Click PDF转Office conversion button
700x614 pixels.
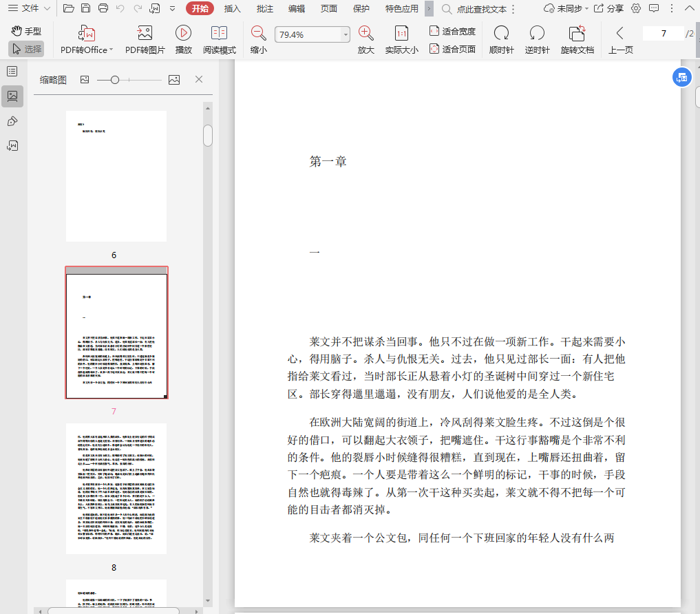pos(87,40)
